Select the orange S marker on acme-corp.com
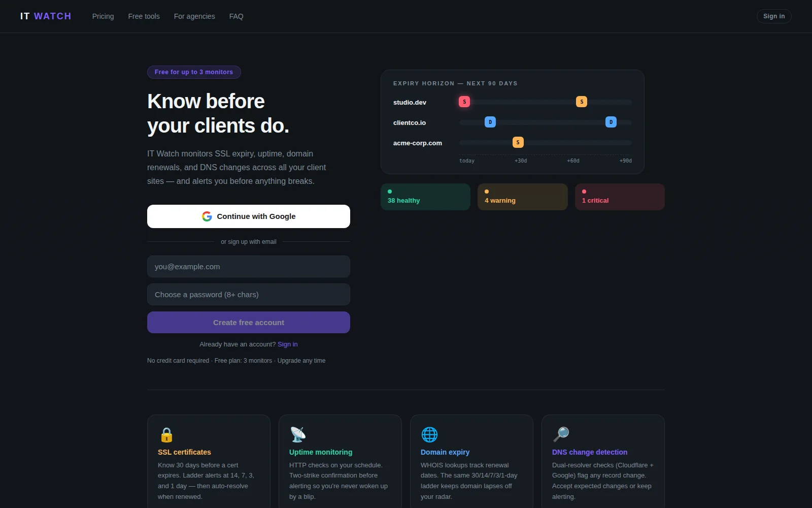The width and height of the screenshot is (812, 508). pos(518,142)
